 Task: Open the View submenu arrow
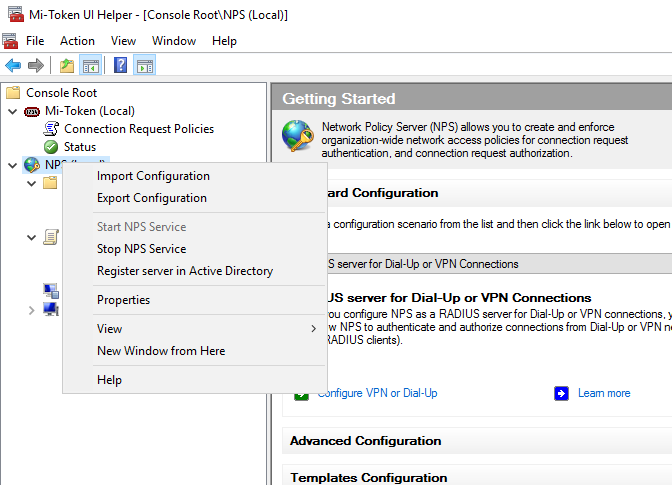313,329
